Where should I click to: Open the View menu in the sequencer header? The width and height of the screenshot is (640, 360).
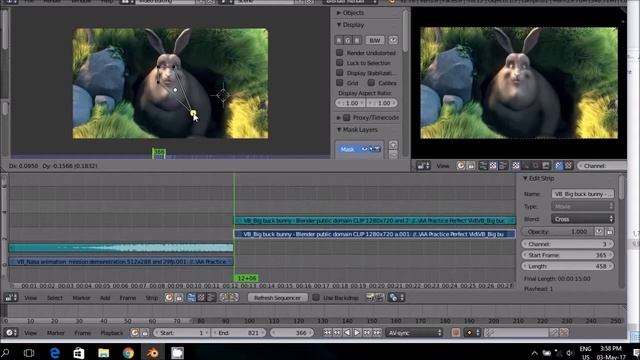[x=31, y=298]
